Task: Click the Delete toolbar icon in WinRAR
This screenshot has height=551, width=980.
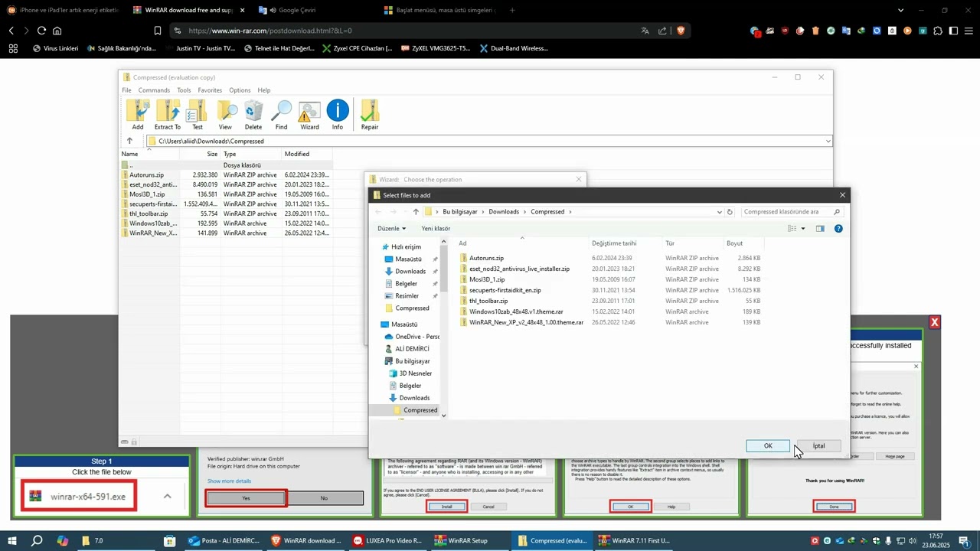Action: [253, 115]
